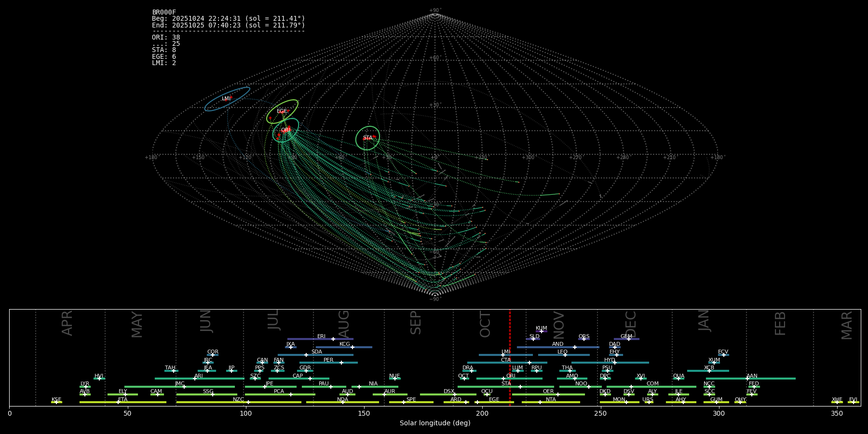Click the DRA shower label in timeline

(468, 368)
